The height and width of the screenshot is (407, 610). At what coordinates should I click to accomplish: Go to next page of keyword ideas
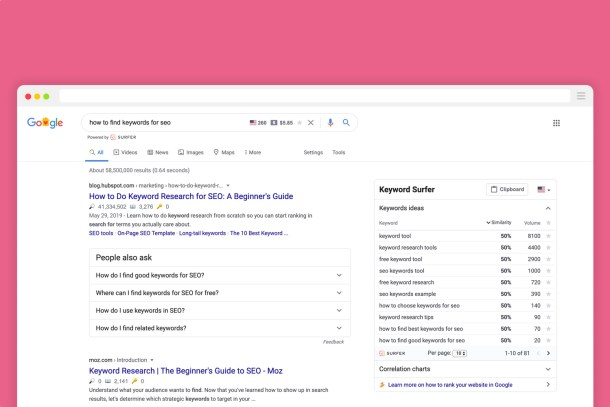(548, 353)
